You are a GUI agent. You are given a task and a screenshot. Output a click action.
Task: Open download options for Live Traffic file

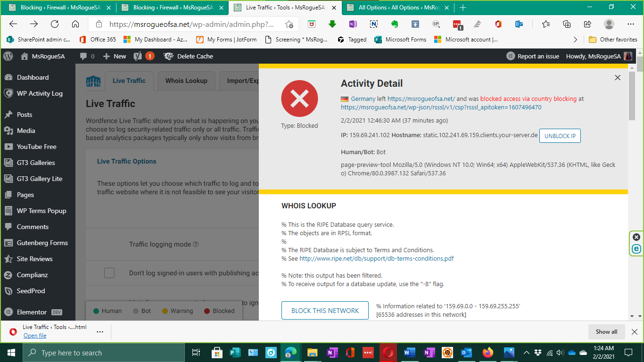pos(100,331)
